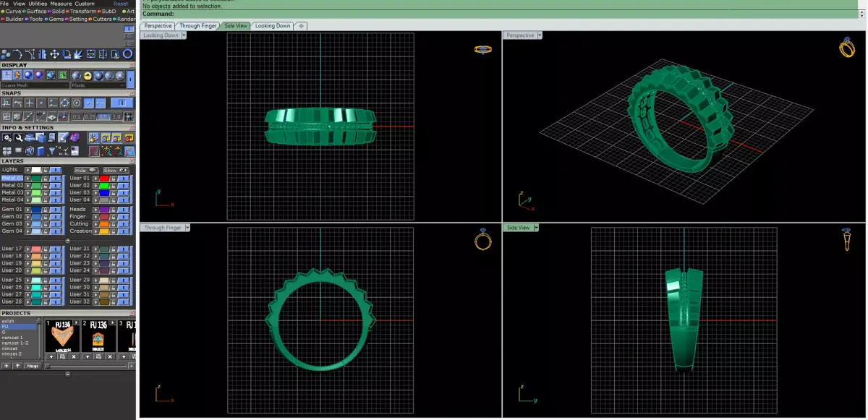Click the ring icon in Side View viewport corner
The height and width of the screenshot is (420, 868).
tap(846, 240)
